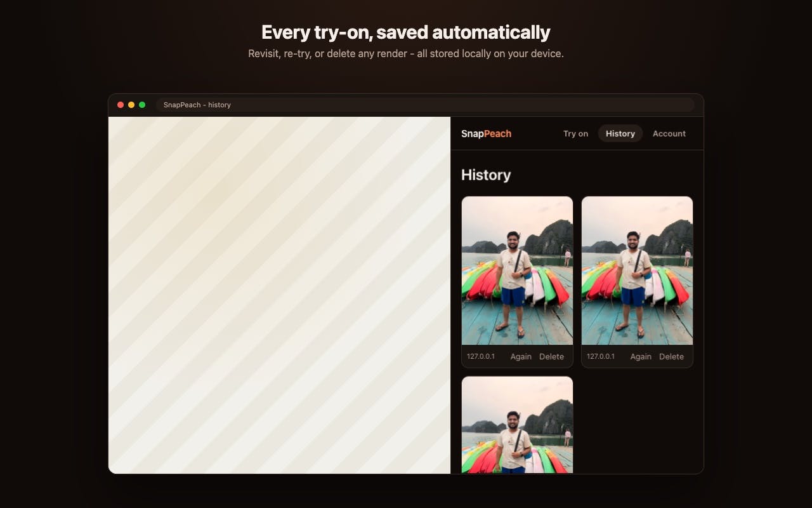Delete the top-left history render
Viewport: 812px width, 508px height.
click(x=551, y=356)
